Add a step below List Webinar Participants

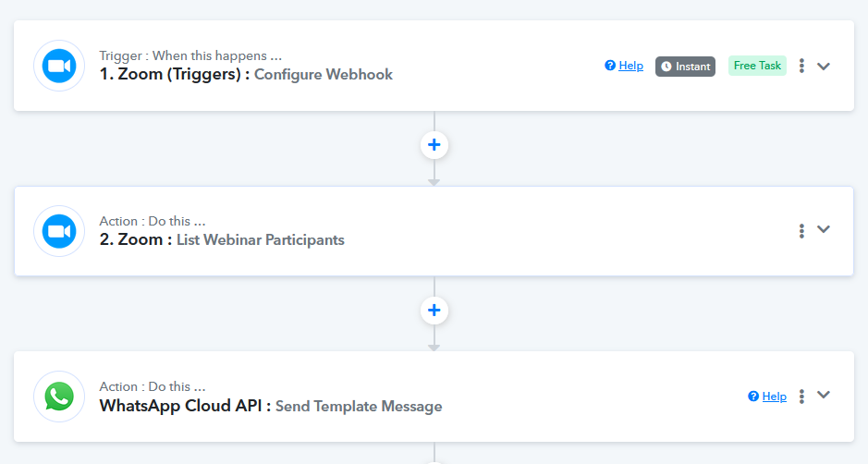434,311
